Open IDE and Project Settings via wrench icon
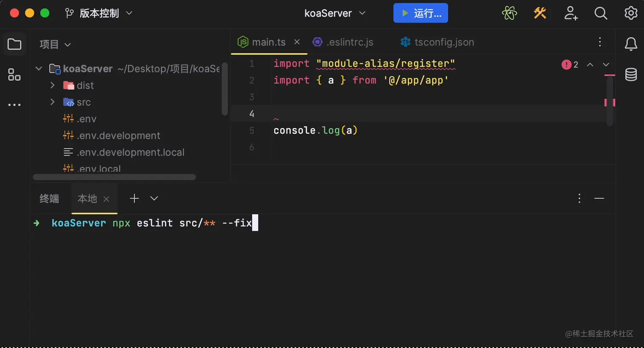644x348 pixels. pyautogui.click(x=540, y=13)
